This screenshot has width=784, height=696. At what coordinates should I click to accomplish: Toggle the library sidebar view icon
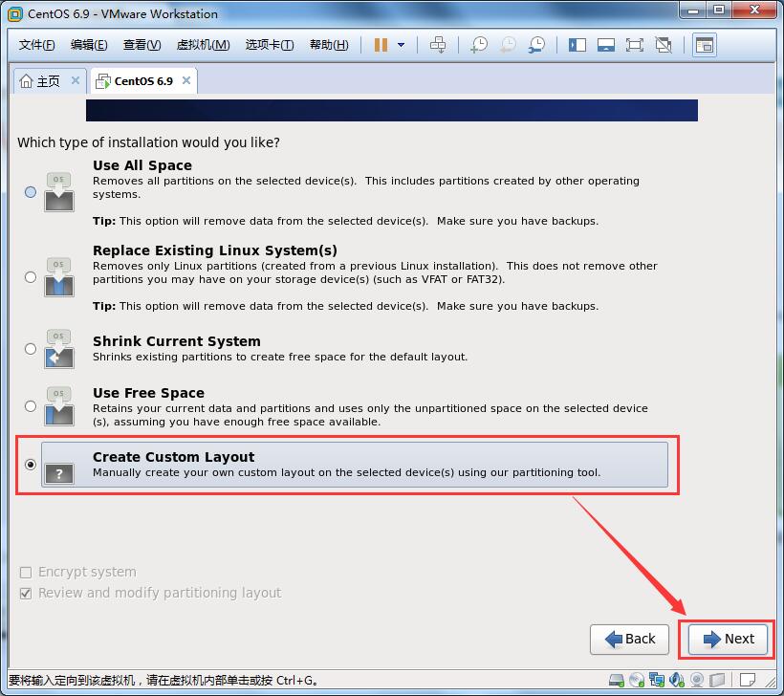577,45
